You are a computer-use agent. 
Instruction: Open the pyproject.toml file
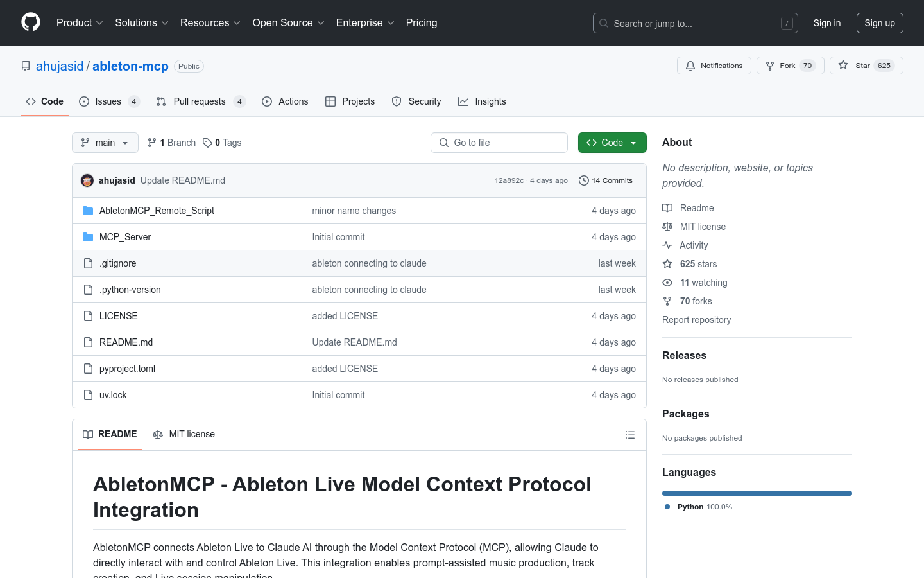tap(127, 369)
